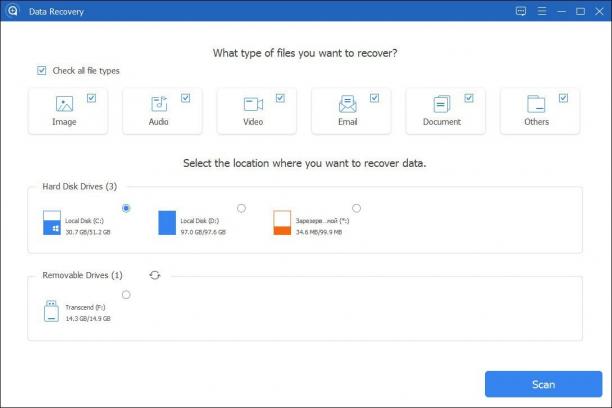Click the Data Recovery app logo icon
The height and width of the screenshot is (408, 612).
click(12, 11)
